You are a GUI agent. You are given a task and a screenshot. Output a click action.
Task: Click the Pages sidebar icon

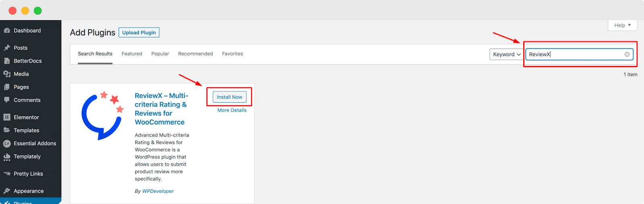coord(7,87)
